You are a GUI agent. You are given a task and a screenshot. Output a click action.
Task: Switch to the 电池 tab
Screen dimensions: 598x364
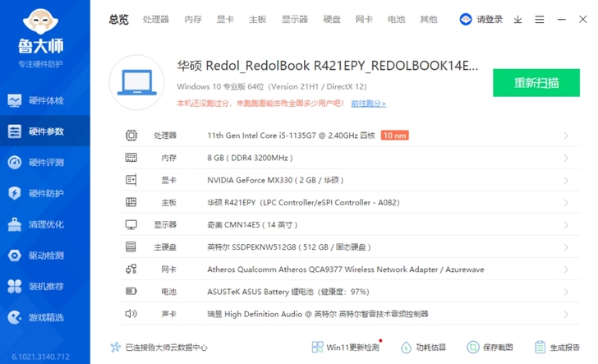[396, 19]
